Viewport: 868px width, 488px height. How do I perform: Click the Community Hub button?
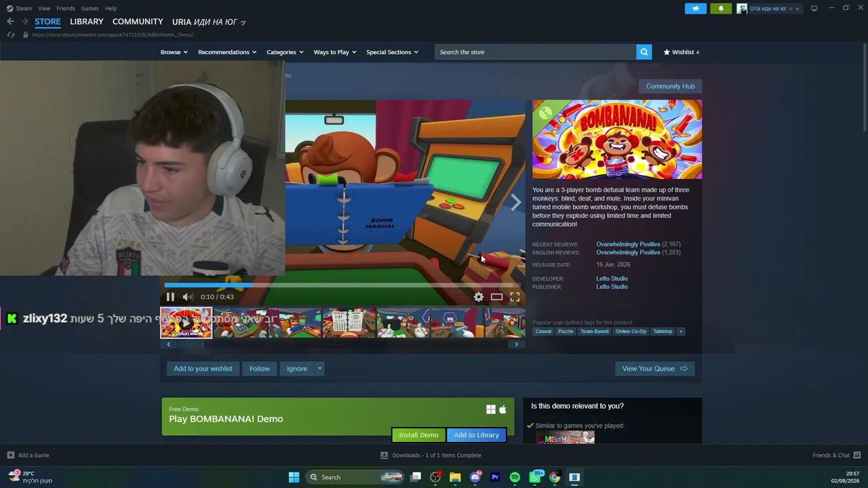(x=670, y=86)
